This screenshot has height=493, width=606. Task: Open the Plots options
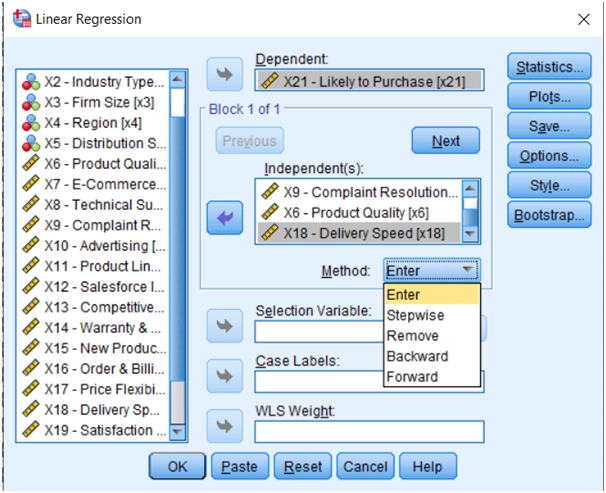tap(548, 97)
